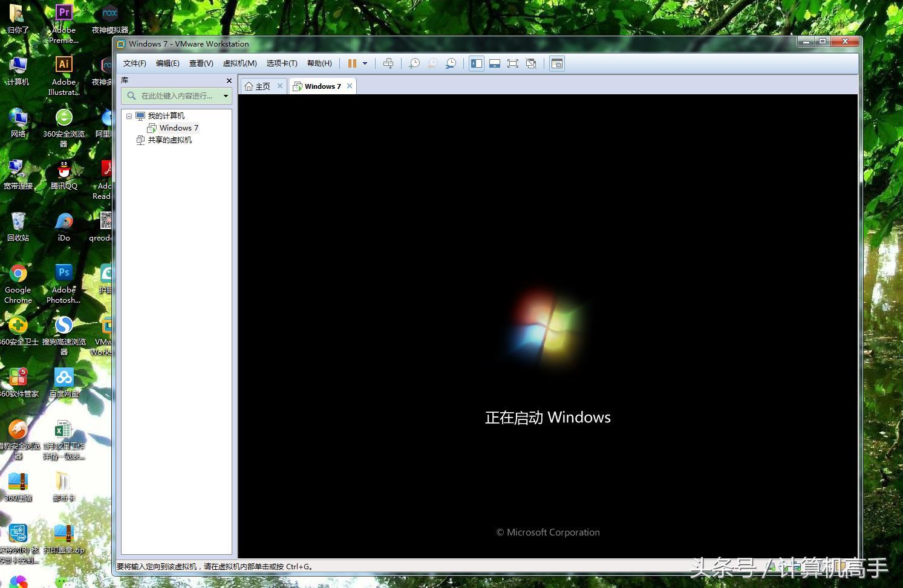Select the Intel graphics control desktop icon
The image size is (903, 588).
[x=18, y=543]
